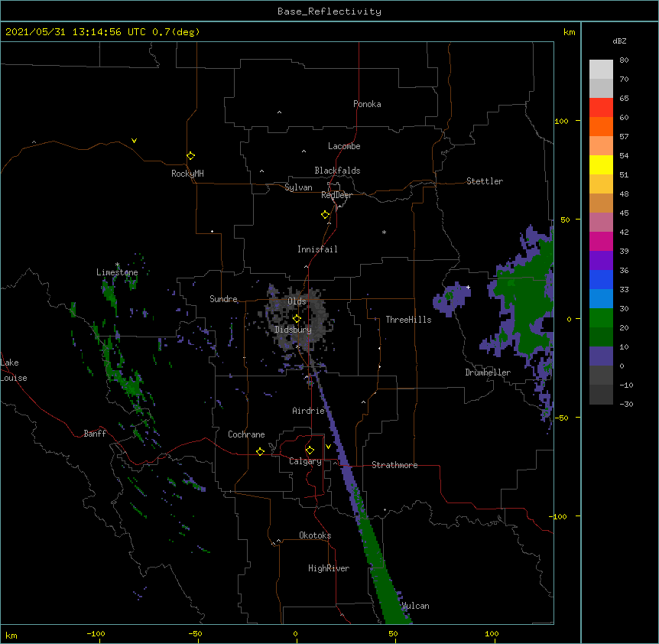The image size is (659, 644).
Task: Click the Didsbury label
Action: click(294, 330)
